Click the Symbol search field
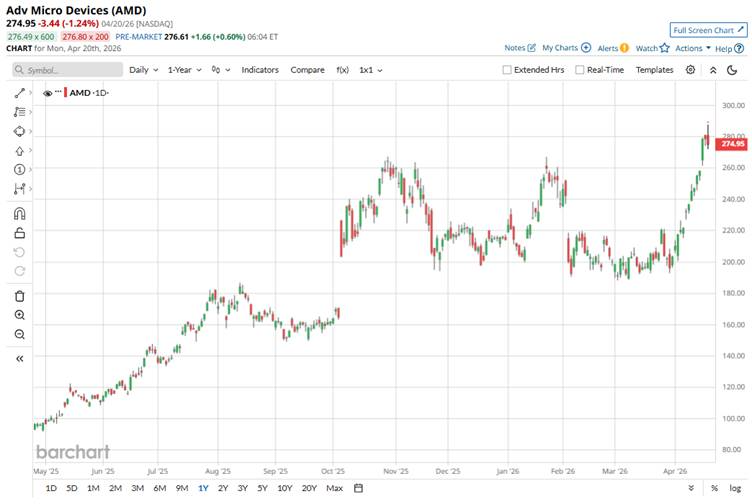This screenshot has width=752, height=504. point(66,70)
